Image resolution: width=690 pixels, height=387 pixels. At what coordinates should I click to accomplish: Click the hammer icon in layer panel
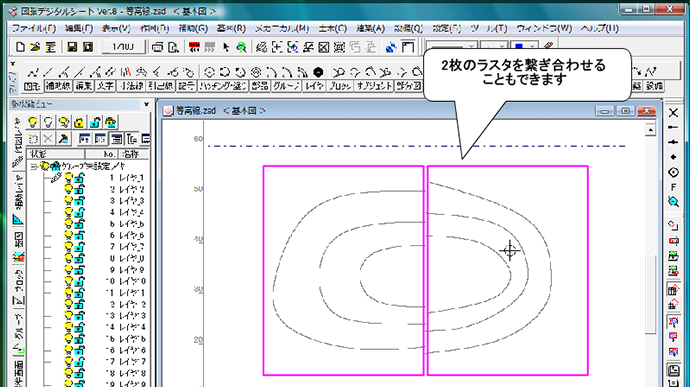tap(63, 139)
